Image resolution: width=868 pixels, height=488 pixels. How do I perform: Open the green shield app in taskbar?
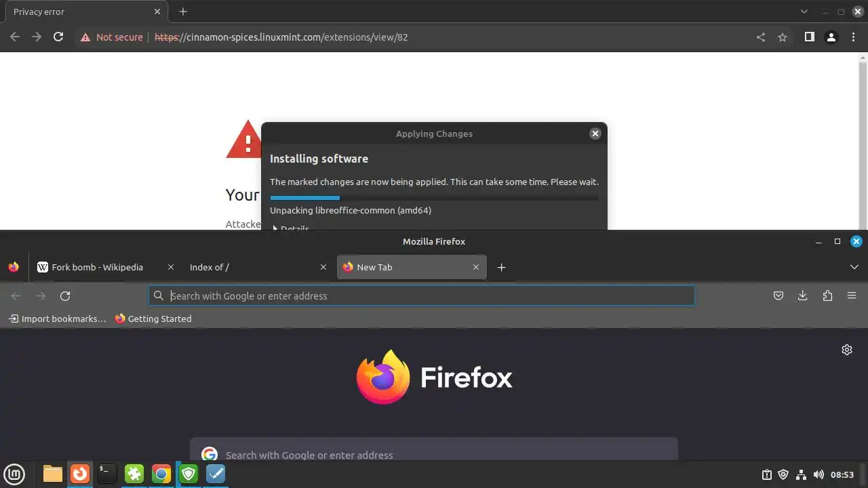point(188,474)
